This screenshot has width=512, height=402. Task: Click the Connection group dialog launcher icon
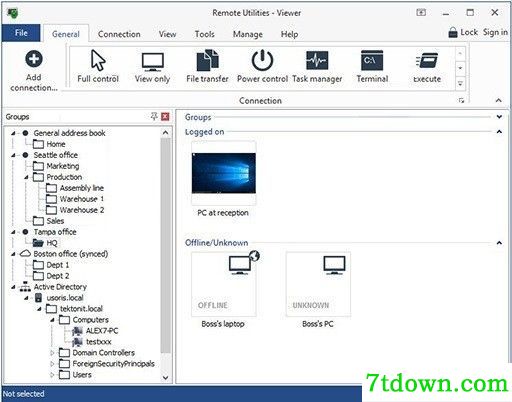(461, 100)
